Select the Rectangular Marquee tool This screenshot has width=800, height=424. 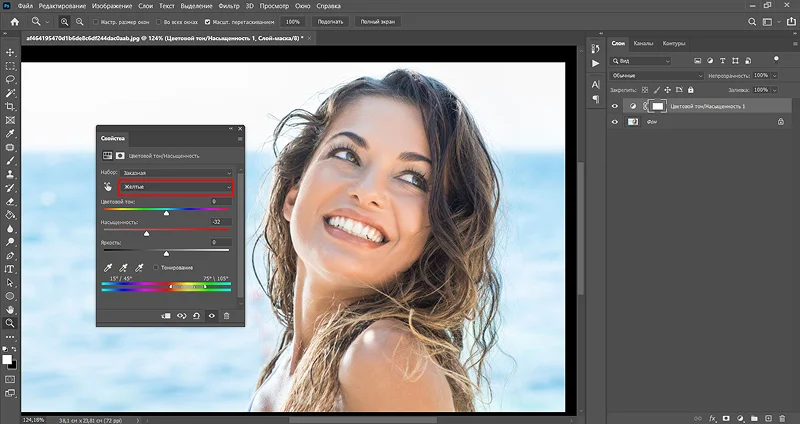tap(10, 66)
